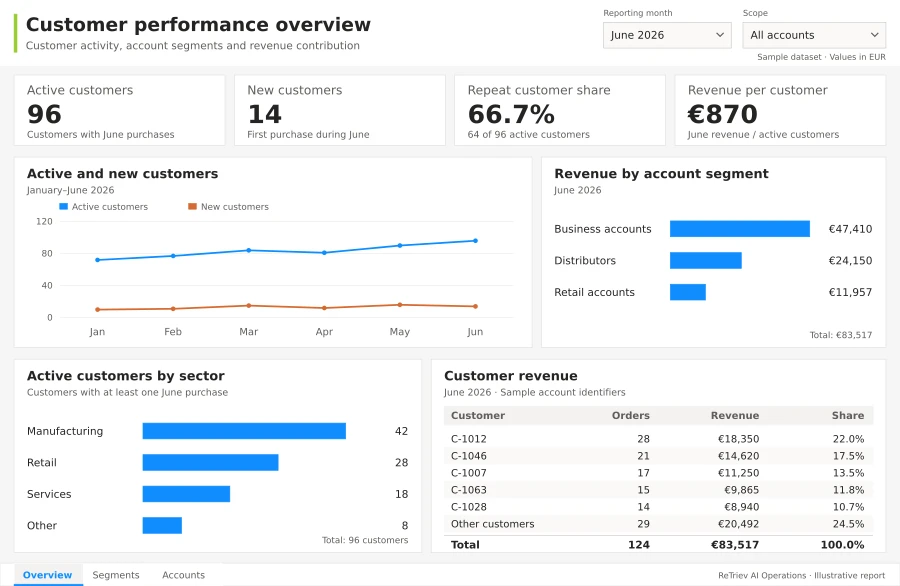Select the Business accounts revenue bar
Viewport: 900px width, 586px height.
pos(740,228)
